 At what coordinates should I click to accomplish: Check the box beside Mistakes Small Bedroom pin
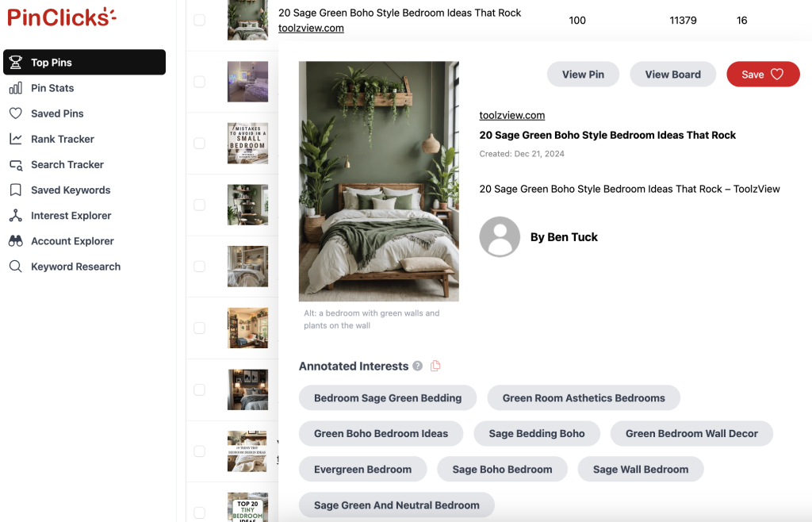199,144
